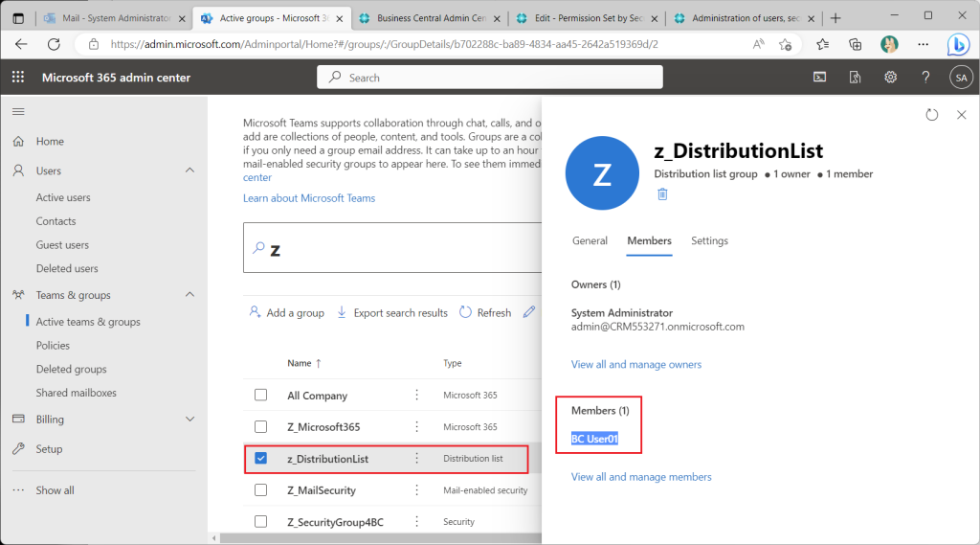Switch to Mail - System Administrator browser tab
Viewport: 980px width, 545px height.
click(x=115, y=18)
